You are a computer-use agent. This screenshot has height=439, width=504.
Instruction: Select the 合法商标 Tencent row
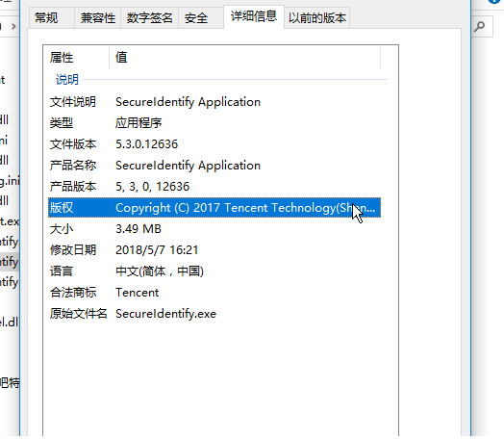click(214, 293)
